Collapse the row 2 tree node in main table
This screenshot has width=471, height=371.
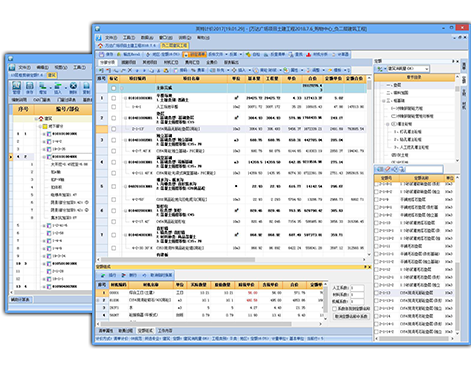(x=126, y=118)
